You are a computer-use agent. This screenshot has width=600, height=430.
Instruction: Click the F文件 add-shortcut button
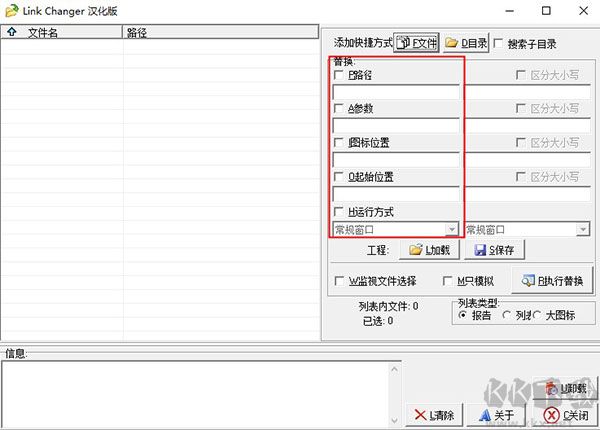click(x=416, y=43)
